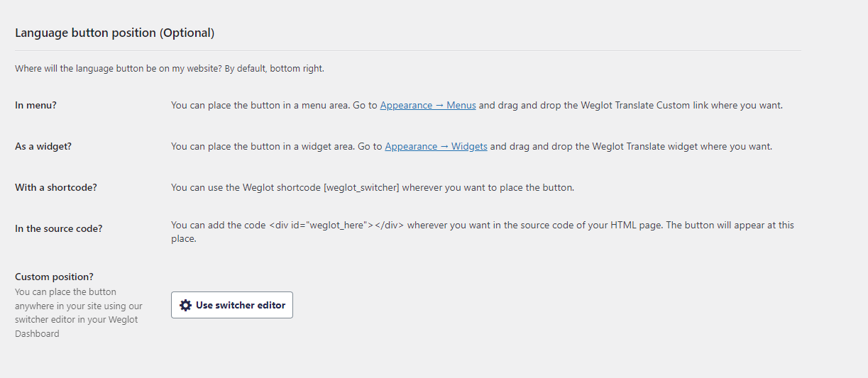868x378 pixels.
Task: Click the divider line under the section heading
Action: 408,50
